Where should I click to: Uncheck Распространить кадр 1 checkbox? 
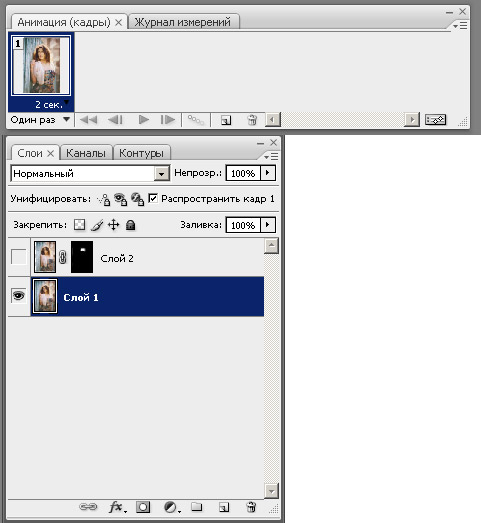[x=152, y=198]
